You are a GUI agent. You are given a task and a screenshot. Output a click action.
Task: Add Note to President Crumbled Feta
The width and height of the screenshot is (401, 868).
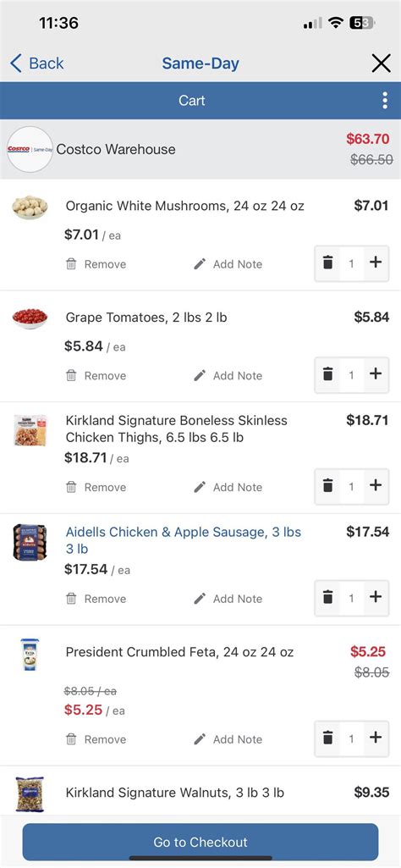tap(228, 739)
